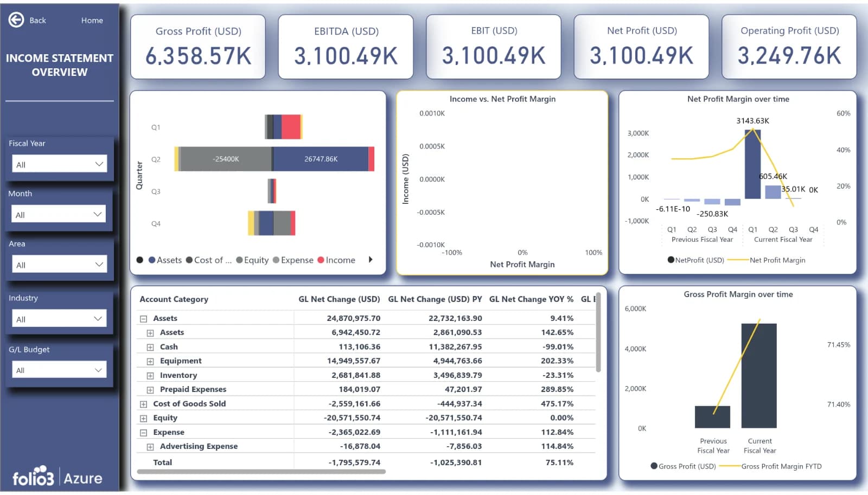Viewport: 868px width, 495px height.
Task: Select the Operating Profit (USD) card
Action: click(789, 47)
